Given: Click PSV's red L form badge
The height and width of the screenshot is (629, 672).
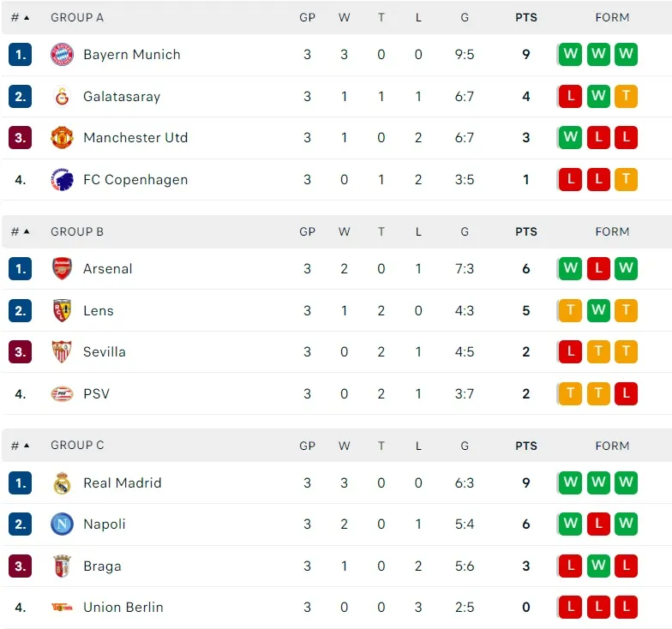Looking at the screenshot, I should coord(626,394).
